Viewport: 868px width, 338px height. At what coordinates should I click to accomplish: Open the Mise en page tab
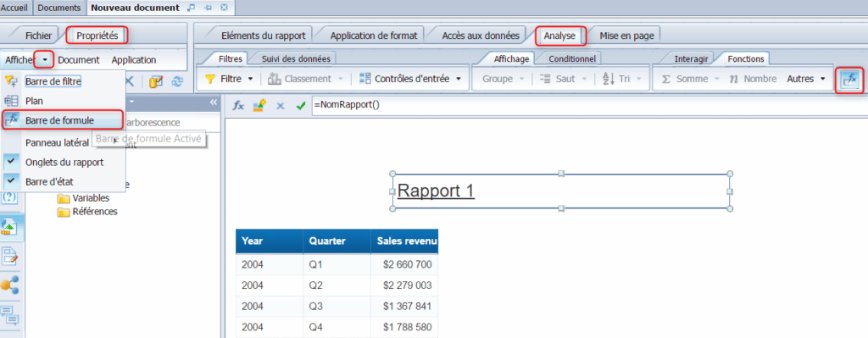click(626, 36)
